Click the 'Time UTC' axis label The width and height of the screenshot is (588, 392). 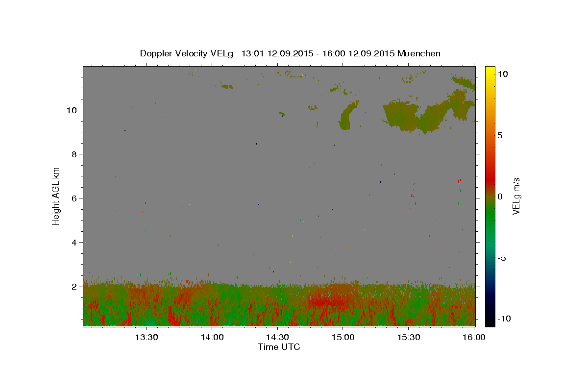pyautogui.click(x=279, y=347)
